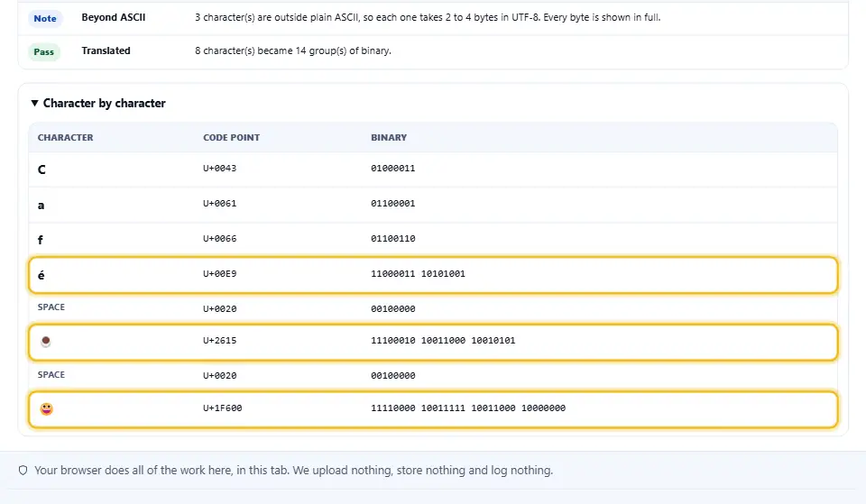Select binary value 11000011 10101001
Image resolution: width=866 pixels, height=504 pixels.
418,274
